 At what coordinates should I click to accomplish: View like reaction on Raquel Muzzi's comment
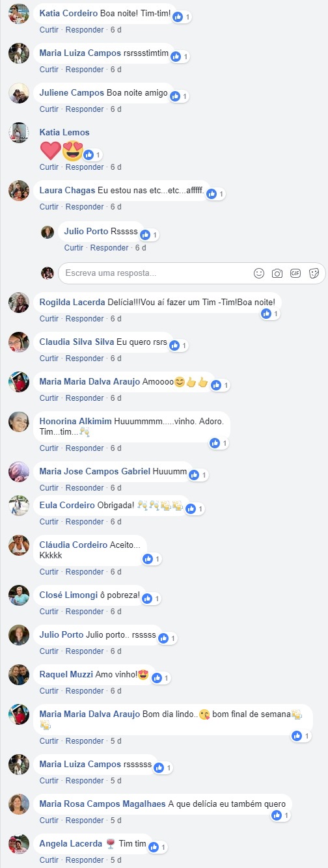[x=161, y=678]
